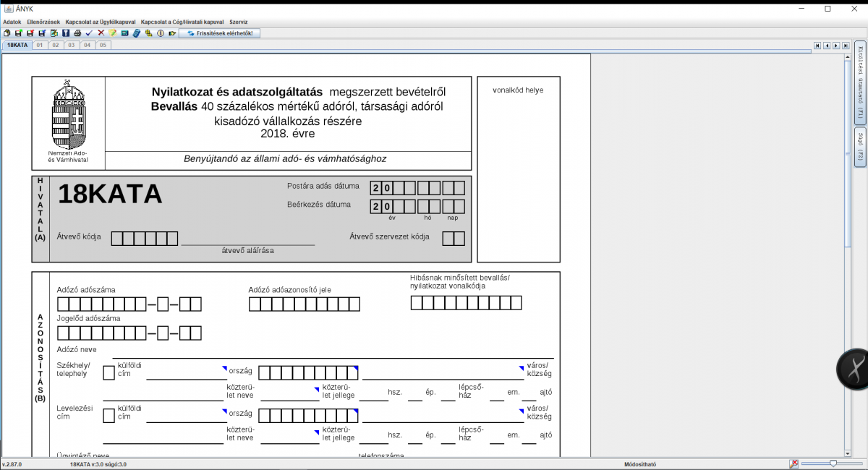868x470 pixels.
Task: Select the 18KATA tab
Action: (x=17, y=45)
